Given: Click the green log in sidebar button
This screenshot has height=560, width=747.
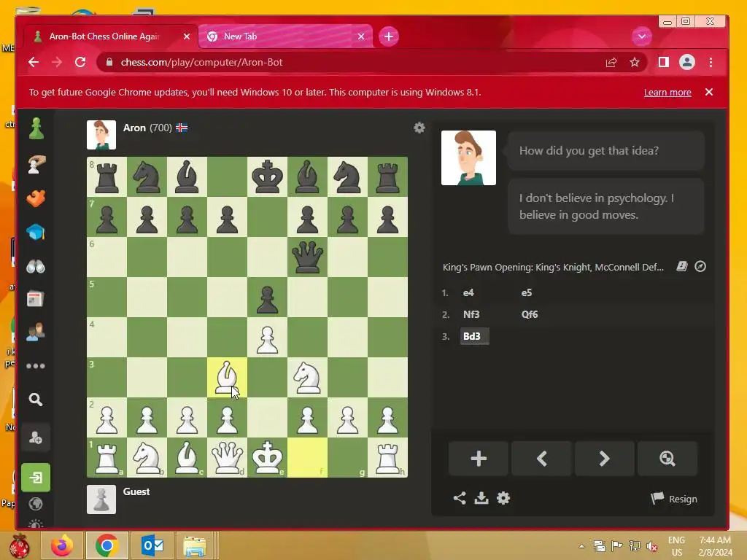Looking at the screenshot, I should click(36, 477).
